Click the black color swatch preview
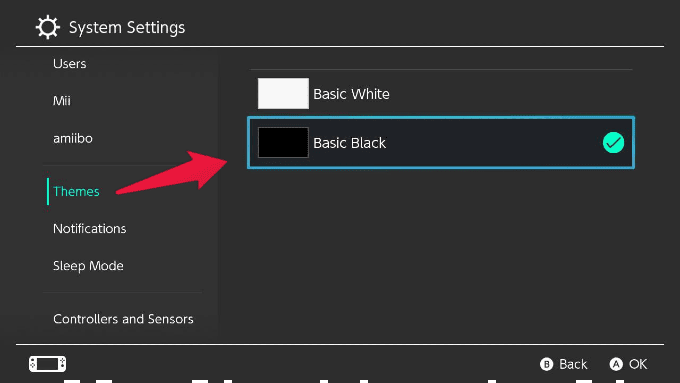The width and height of the screenshot is (680, 383). 283,143
